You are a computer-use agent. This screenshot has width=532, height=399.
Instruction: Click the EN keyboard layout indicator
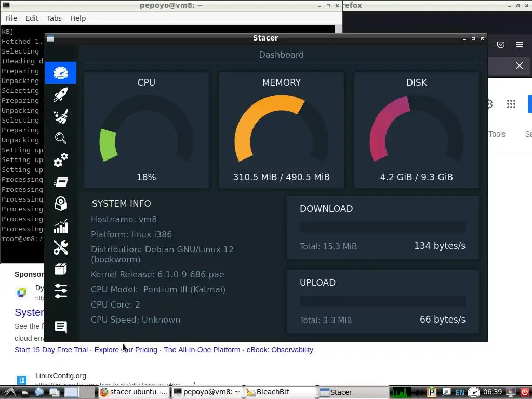[459, 392]
